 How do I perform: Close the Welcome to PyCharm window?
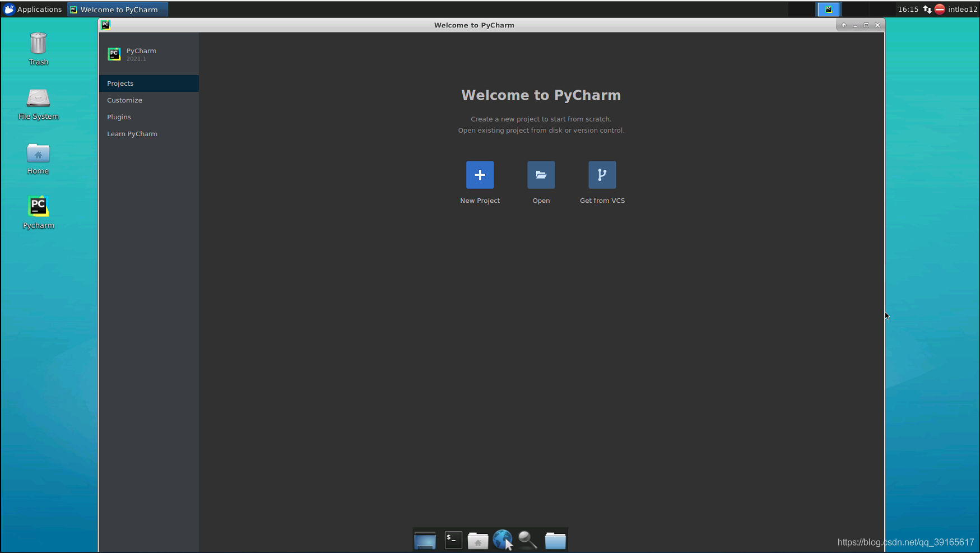pyautogui.click(x=877, y=25)
